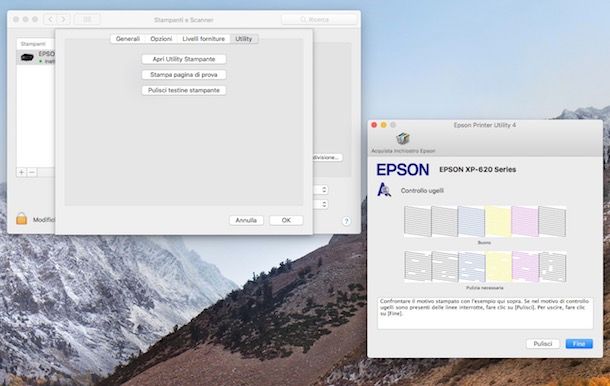Minimize the Epson Printer Utility 4 window

pos(384,125)
